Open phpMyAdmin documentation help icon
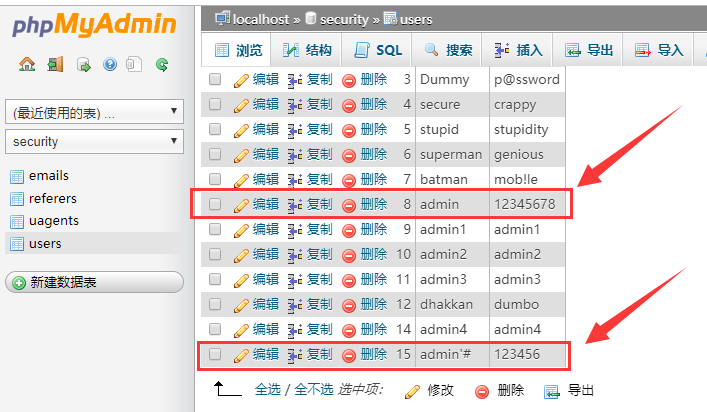Image resolution: width=707 pixels, height=412 pixels. [110, 65]
